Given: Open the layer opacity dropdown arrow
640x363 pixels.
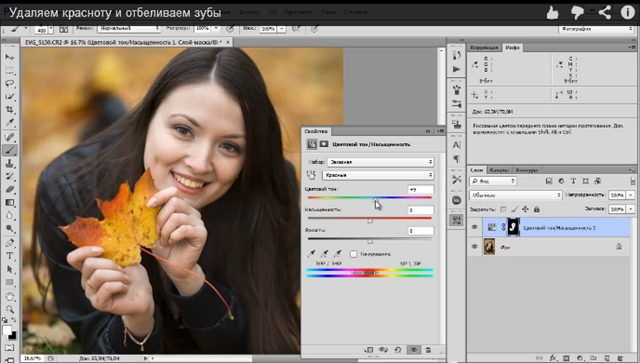Looking at the screenshot, I should point(631,195).
